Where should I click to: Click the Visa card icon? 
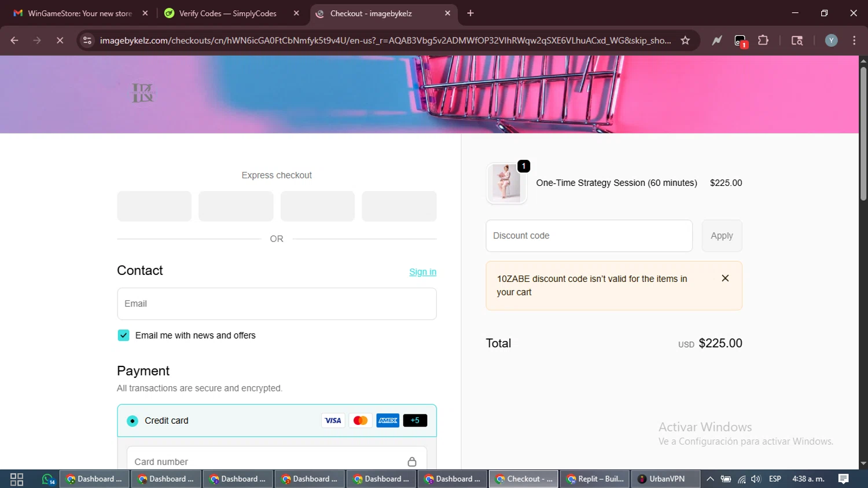[x=333, y=421]
